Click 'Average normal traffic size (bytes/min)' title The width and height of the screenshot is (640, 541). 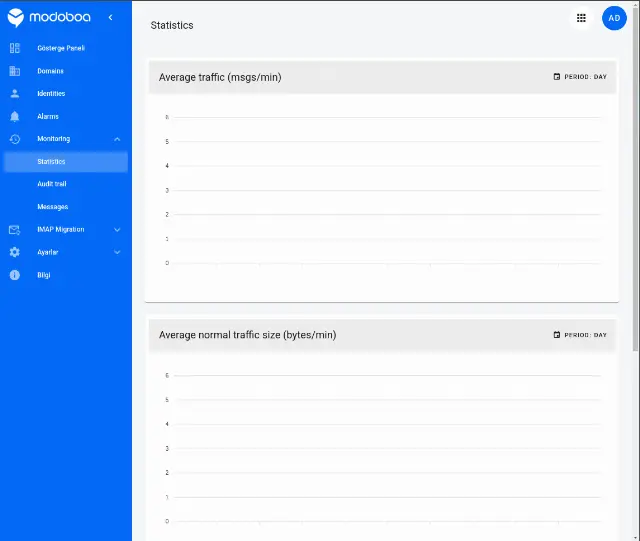(247, 335)
